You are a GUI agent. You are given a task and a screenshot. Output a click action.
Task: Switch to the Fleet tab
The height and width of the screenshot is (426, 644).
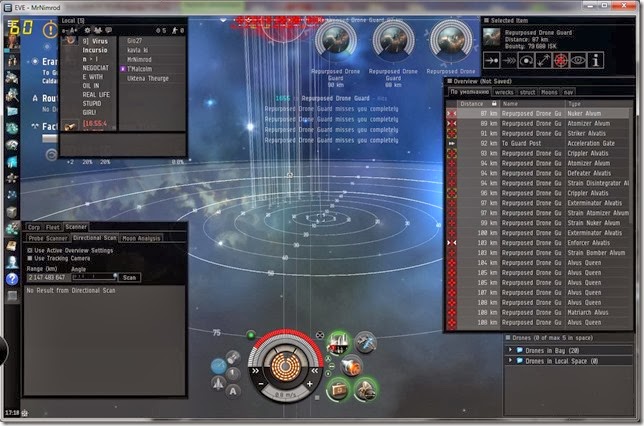click(x=53, y=227)
